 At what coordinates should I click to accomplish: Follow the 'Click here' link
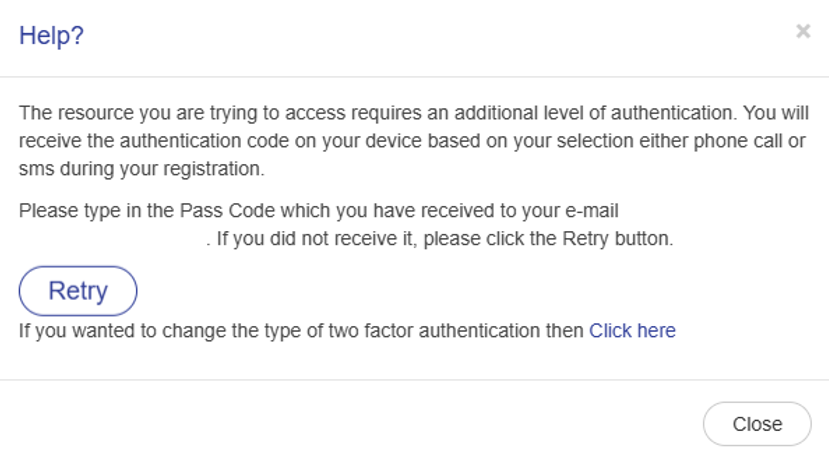tap(632, 330)
